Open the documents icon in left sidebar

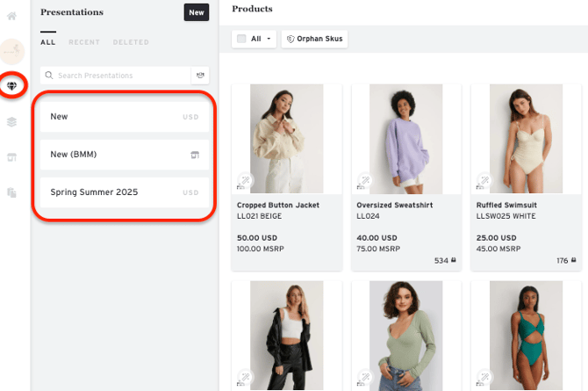[x=13, y=192]
